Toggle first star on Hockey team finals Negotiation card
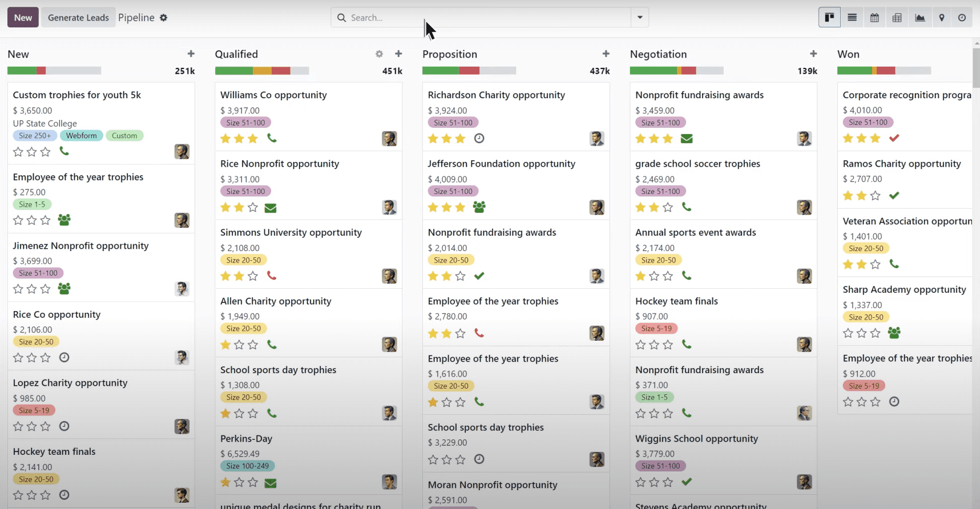Screen dimensions: 980x509 [640, 345]
